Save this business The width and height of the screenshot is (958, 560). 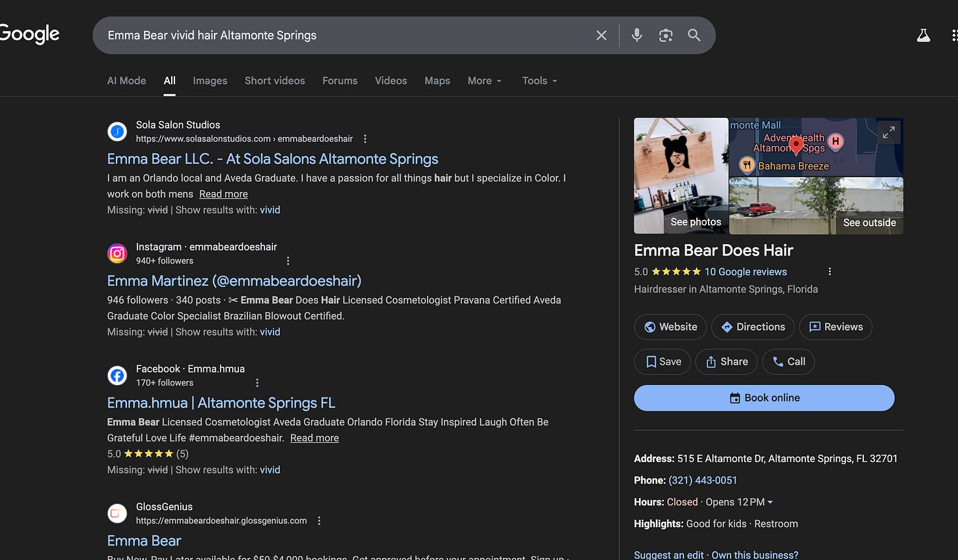[x=663, y=362]
